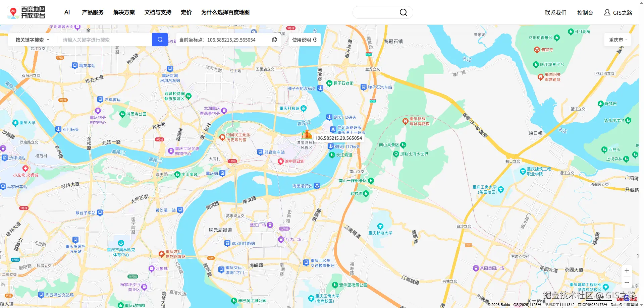Click the user profile icon beside GIS之路

[x=607, y=12]
